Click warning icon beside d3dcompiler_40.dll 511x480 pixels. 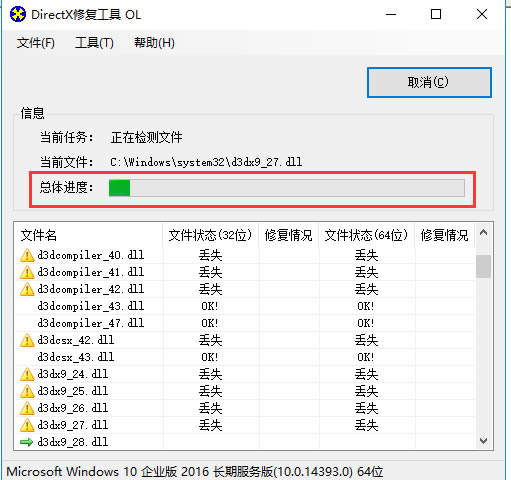click(x=27, y=255)
